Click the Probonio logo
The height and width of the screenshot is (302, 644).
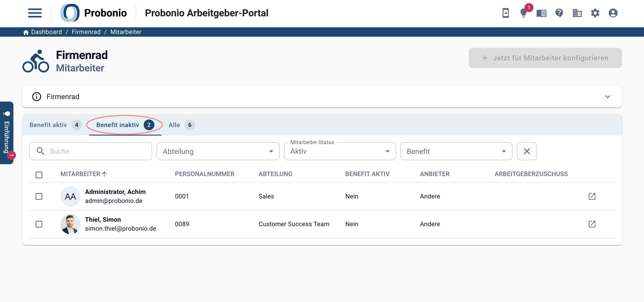pos(94,13)
